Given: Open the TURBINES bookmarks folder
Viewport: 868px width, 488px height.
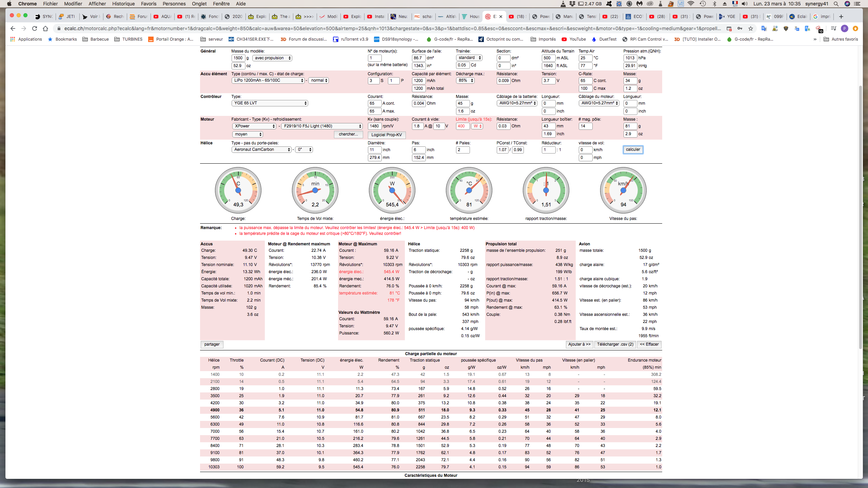Looking at the screenshot, I should point(128,39).
